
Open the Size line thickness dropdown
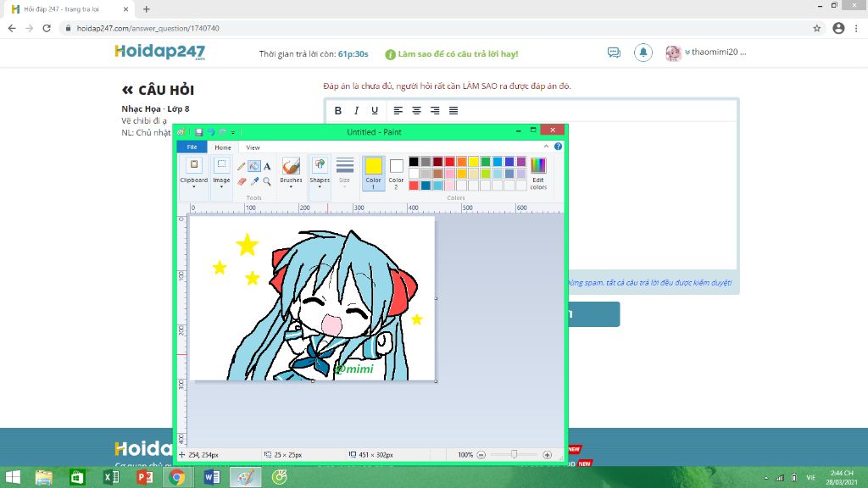pyautogui.click(x=344, y=173)
